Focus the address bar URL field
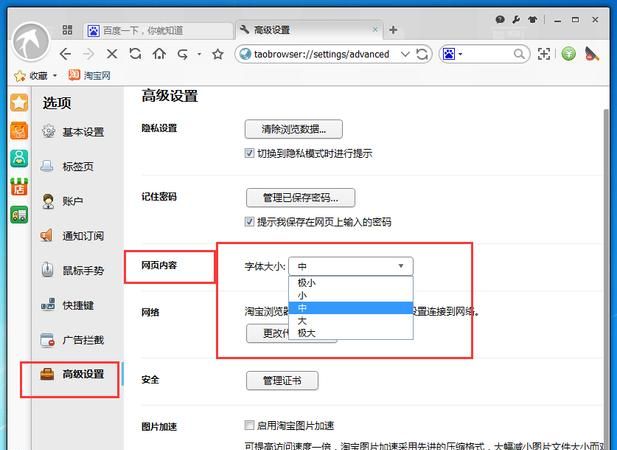Image resolution: width=617 pixels, height=450 pixels. click(321, 54)
